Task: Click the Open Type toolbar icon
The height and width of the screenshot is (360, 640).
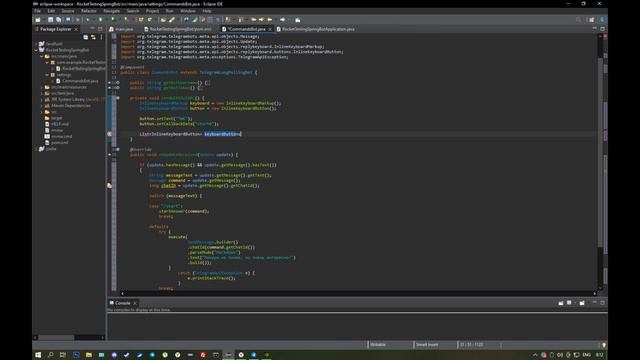Action: [x=163, y=20]
